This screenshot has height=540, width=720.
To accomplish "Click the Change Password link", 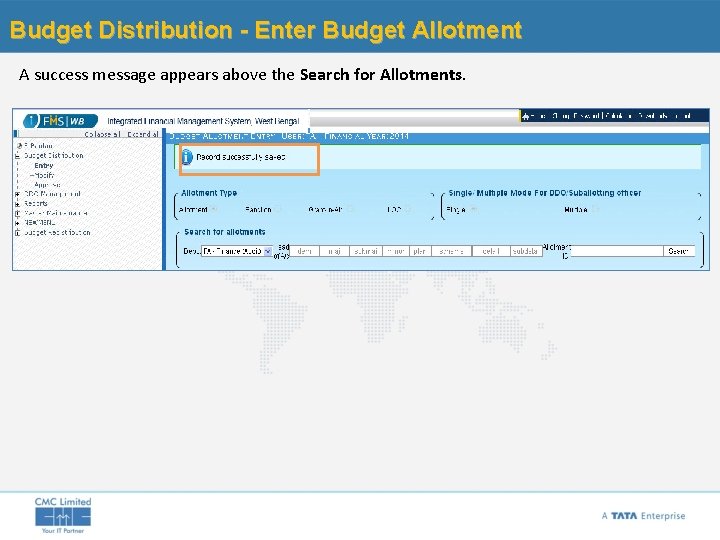I will point(576,116).
